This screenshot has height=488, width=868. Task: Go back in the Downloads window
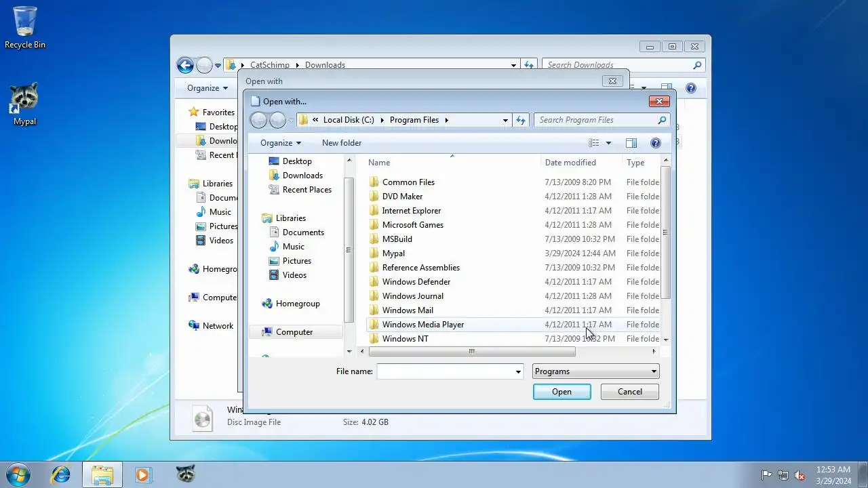pyautogui.click(x=185, y=65)
